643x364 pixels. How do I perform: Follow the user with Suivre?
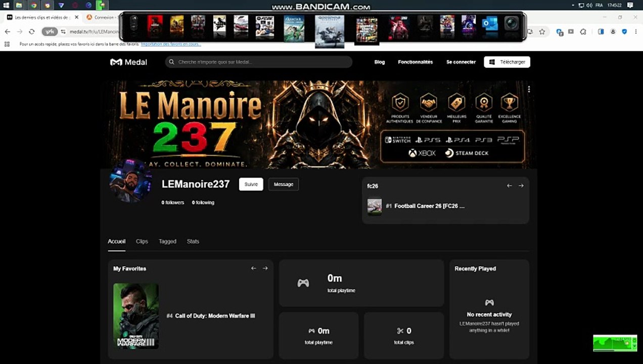point(251,184)
